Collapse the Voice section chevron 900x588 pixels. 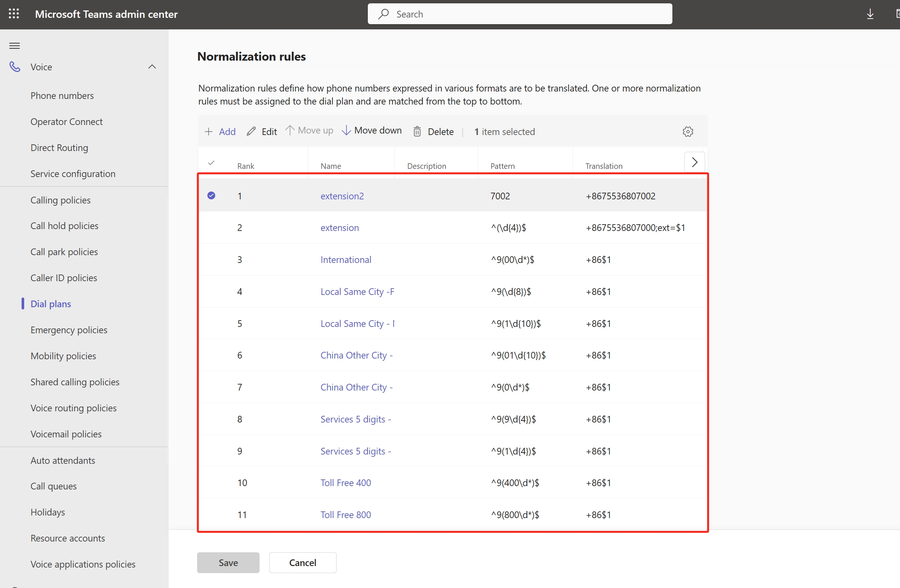click(152, 67)
